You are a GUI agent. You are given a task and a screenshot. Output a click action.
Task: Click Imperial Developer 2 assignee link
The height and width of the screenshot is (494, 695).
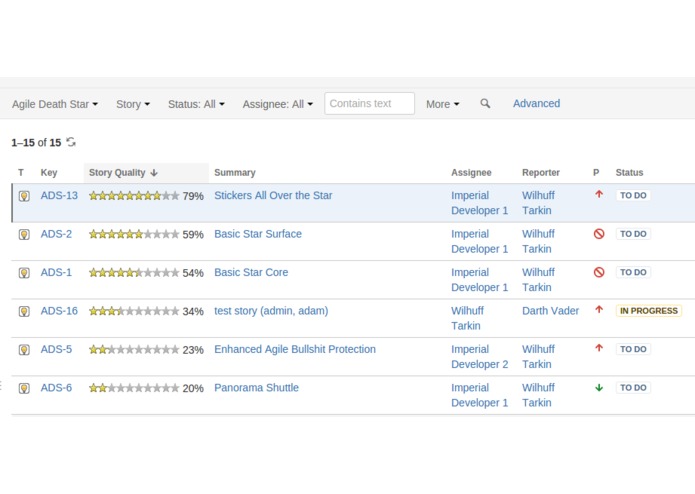click(480, 357)
